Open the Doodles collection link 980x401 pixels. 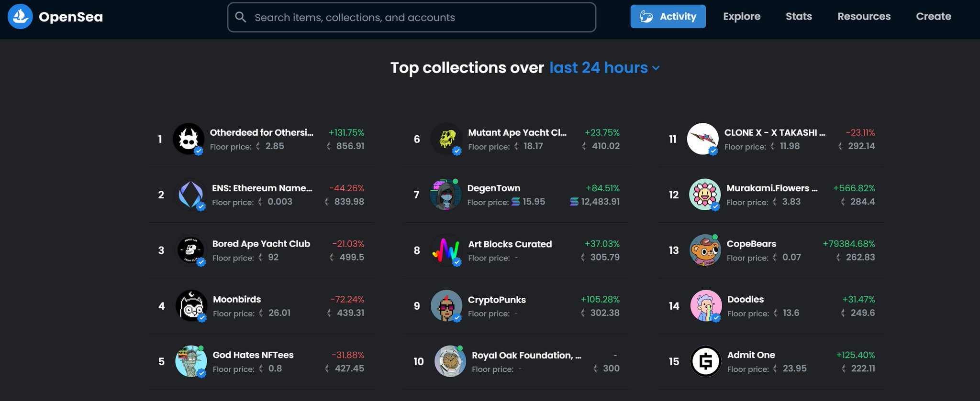click(746, 299)
